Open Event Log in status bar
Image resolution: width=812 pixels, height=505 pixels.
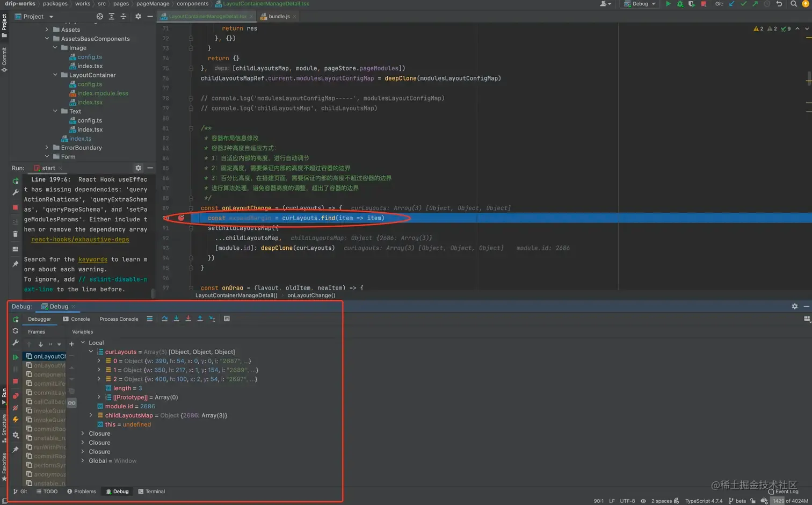[x=783, y=492]
